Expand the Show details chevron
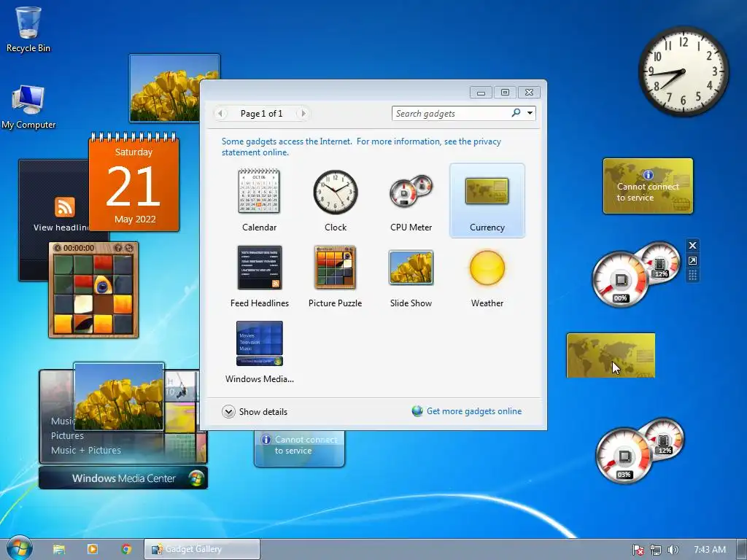Viewport: 747px width, 560px height. pos(228,412)
